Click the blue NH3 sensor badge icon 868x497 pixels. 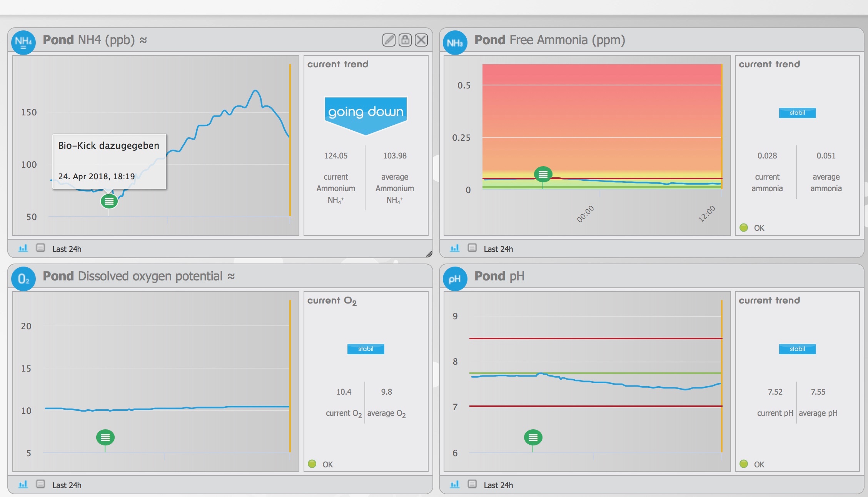[x=455, y=42]
